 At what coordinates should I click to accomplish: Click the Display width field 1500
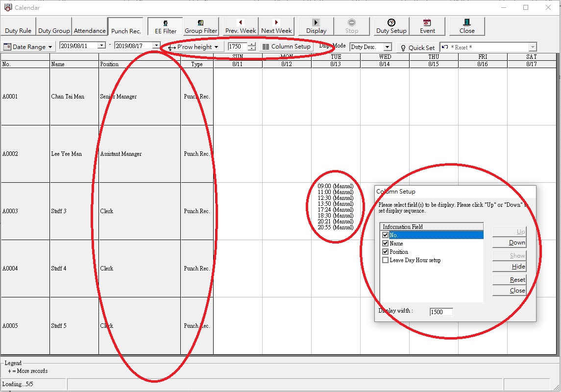[441, 312]
